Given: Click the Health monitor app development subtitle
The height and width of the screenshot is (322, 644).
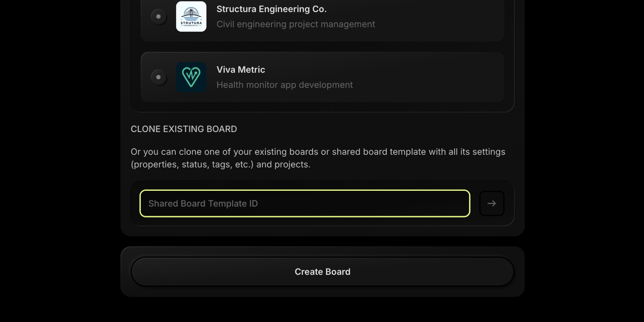Looking at the screenshot, I should [x=284, y=85].
